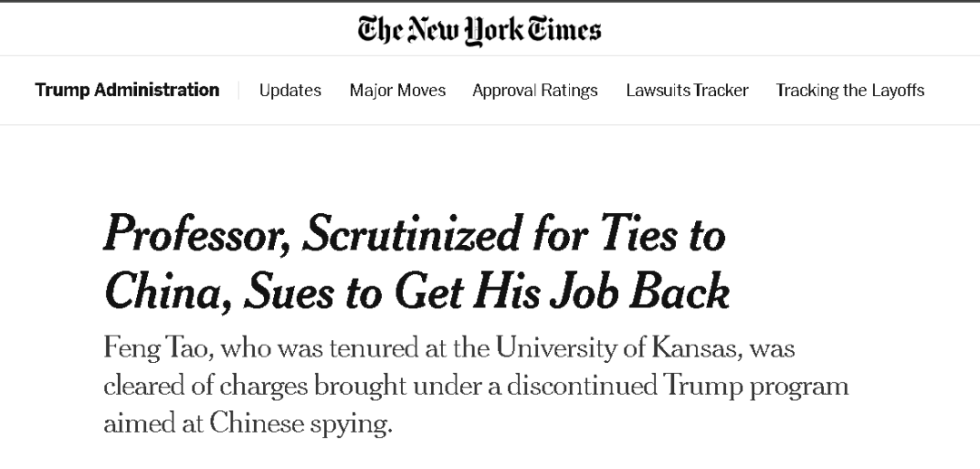Click "Scrutinized" in the headline
Viewport: 980px width, 469px height.
(x=411, y=233)
